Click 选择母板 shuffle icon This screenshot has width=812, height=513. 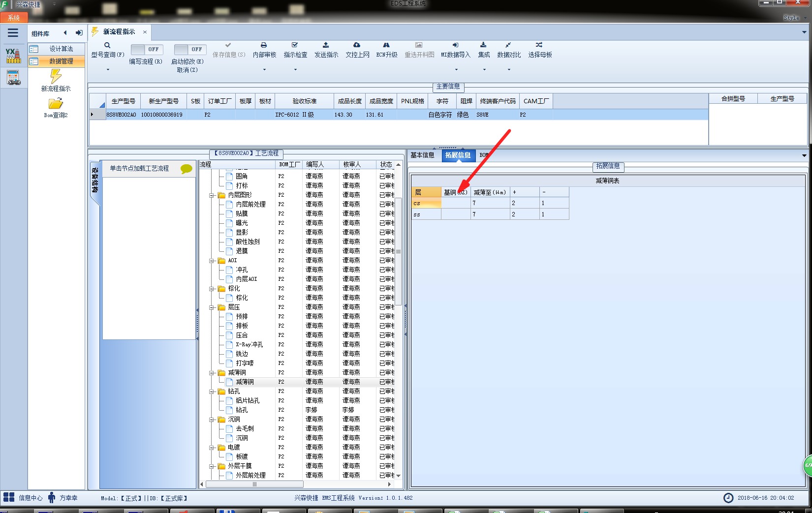pos(539,45)
